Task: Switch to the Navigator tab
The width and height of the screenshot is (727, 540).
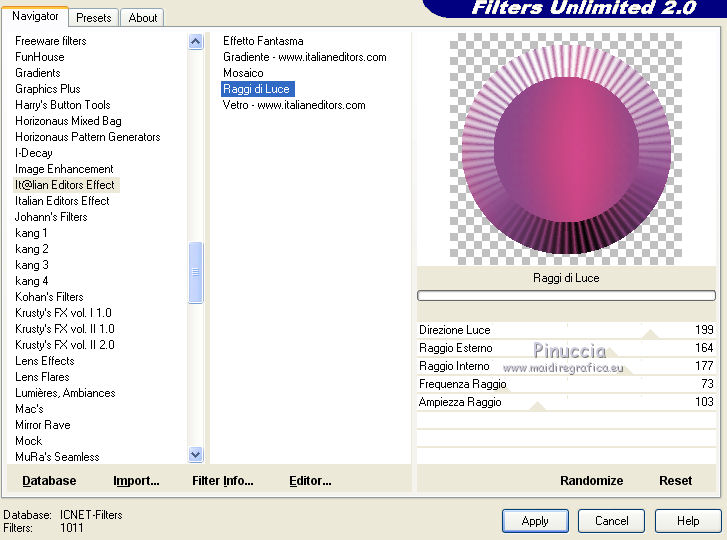Action: (x=35, y=17)
